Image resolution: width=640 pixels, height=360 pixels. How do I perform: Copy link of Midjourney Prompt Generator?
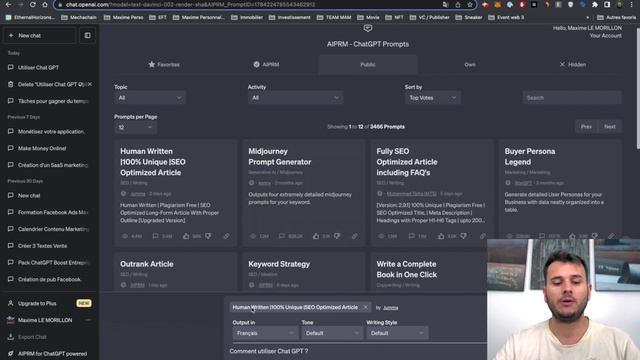354,236
